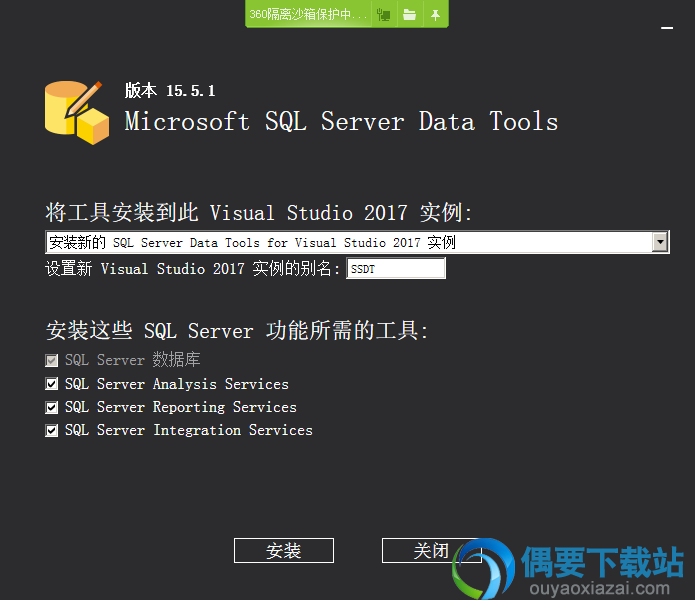Click the 关闭 button
Viewport: 695px width, 600px height.
[x=431, y=550]
